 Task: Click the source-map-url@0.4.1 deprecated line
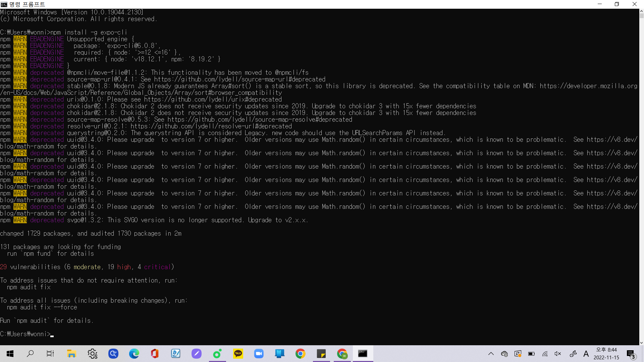[163, 79]
